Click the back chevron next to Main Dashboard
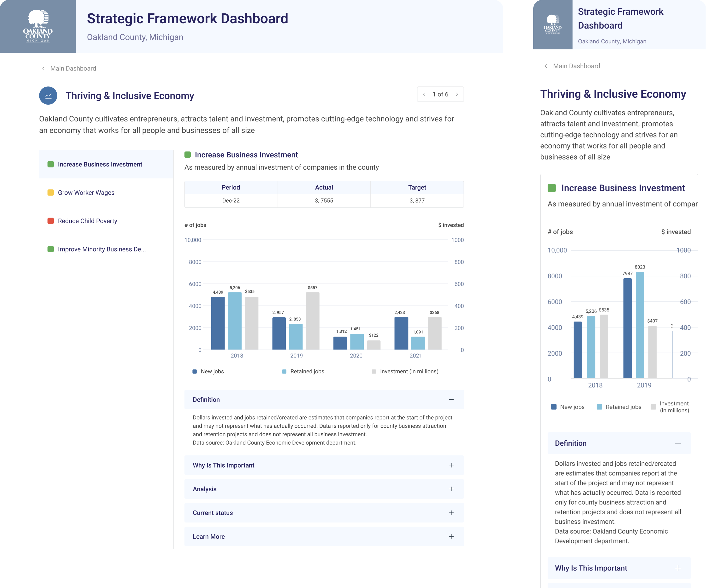The image size is (706, 588). pyautogui.click(x=43, y=68)
